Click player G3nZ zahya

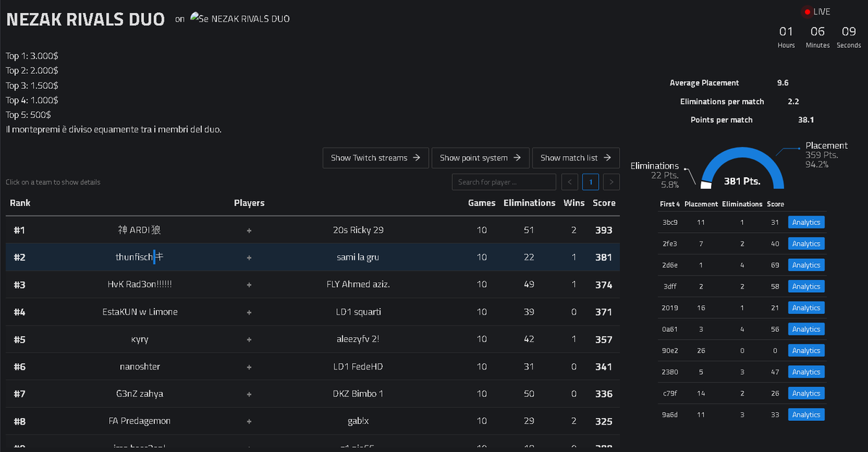pyautogui.click(x=140, y=394)
